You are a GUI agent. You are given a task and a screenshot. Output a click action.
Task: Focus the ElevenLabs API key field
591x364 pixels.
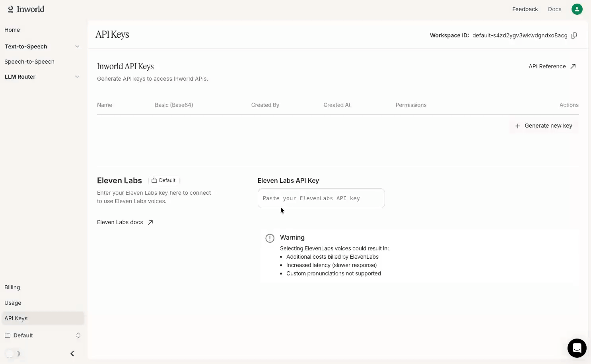click(321, 198)
